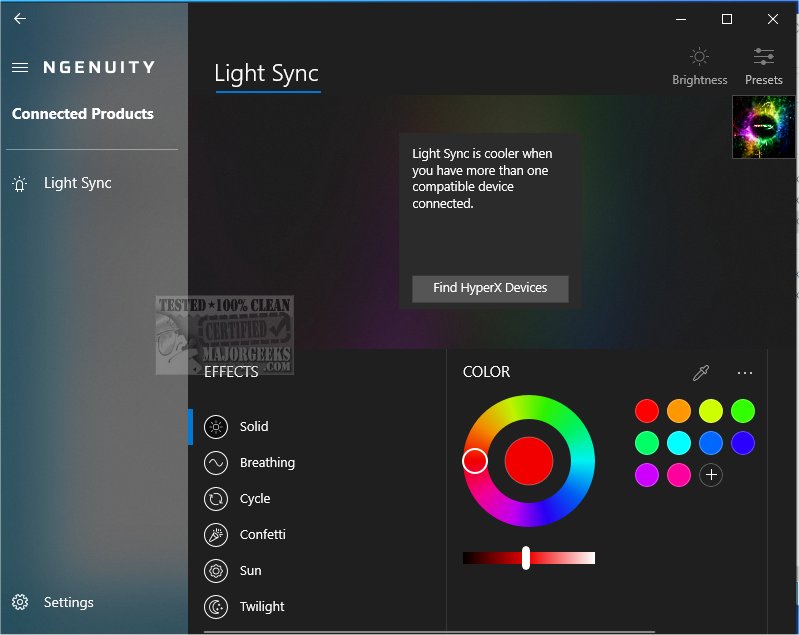Click the brightness shade slider handle
Viewport: 799px width, 635px height.
526,558
